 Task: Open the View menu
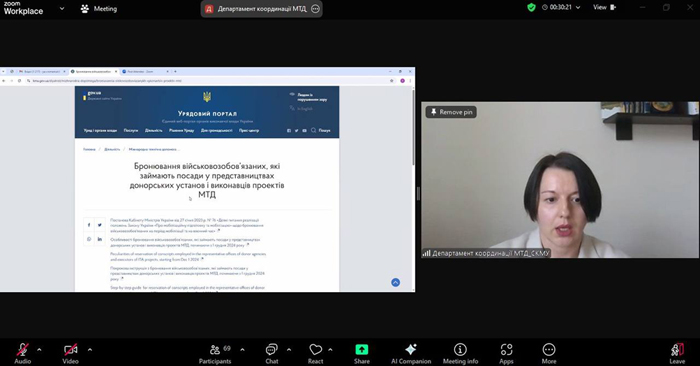[x=604, y=7]
